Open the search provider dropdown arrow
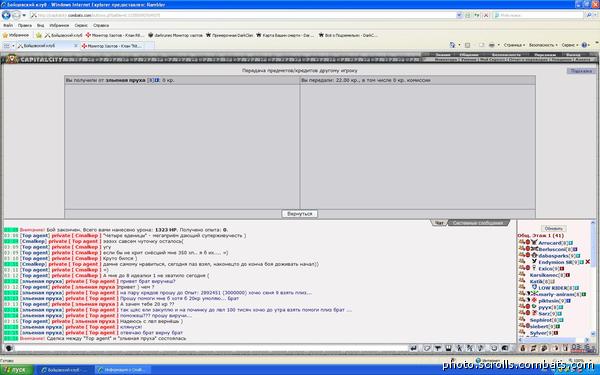 (x=595, y=15)
